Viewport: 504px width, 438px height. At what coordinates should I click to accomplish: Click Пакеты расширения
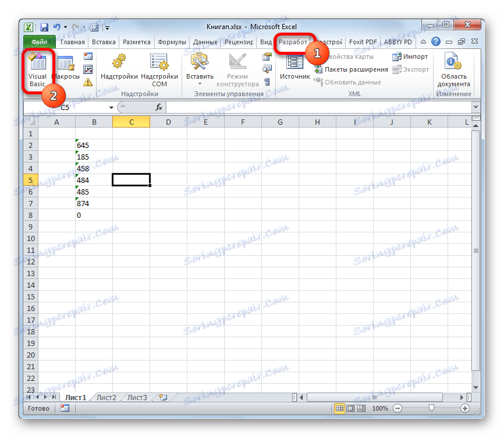pos(352,69)
